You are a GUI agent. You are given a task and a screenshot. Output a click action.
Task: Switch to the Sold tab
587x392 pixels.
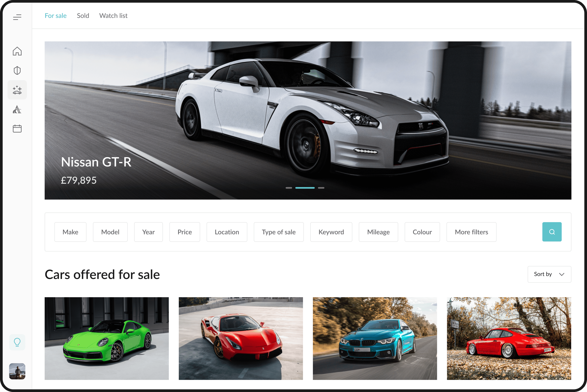(x=83, y=16)
